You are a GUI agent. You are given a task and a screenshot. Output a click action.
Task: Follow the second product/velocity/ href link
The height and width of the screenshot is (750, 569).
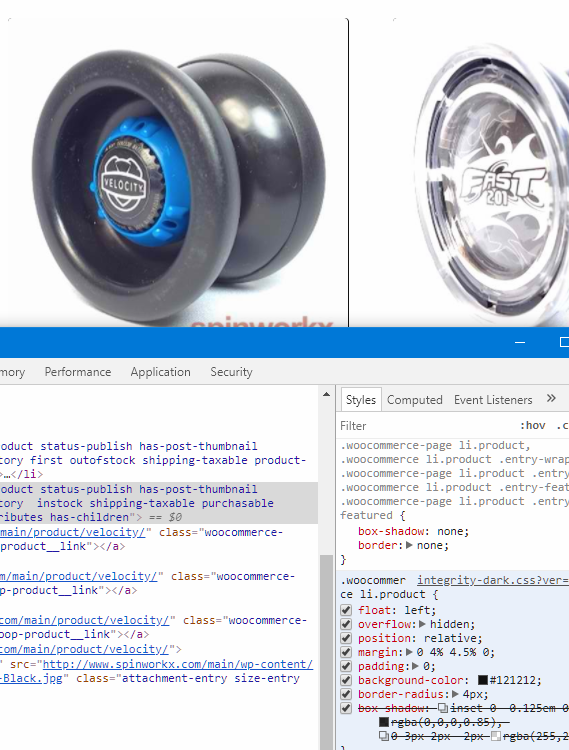coord(79,576)
